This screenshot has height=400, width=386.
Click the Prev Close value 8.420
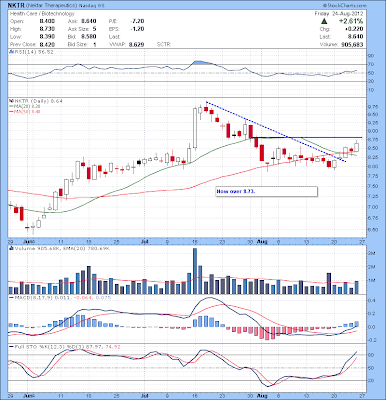click(47, 44)
